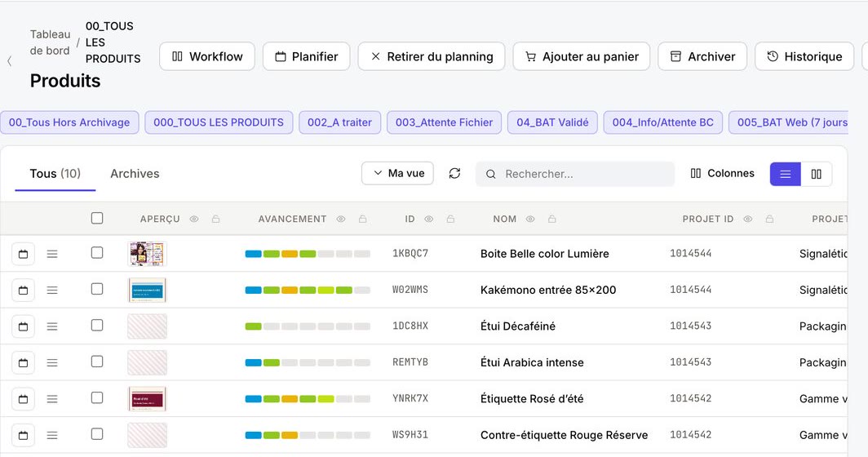Viewport: 868px width, 457px height.
Task: Open 00_TOUS LES PRODUITS breadcrumb
Action: click(113, 42)
